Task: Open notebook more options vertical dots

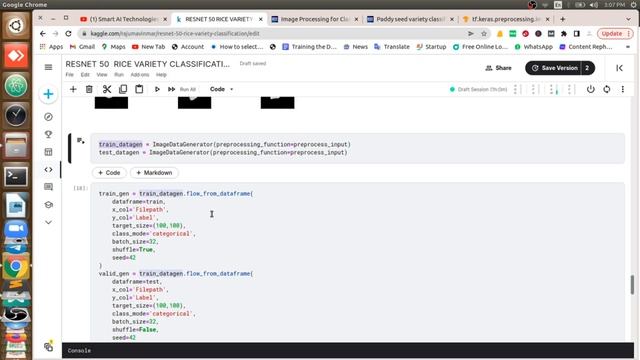Action: click(x=623, y=89)
